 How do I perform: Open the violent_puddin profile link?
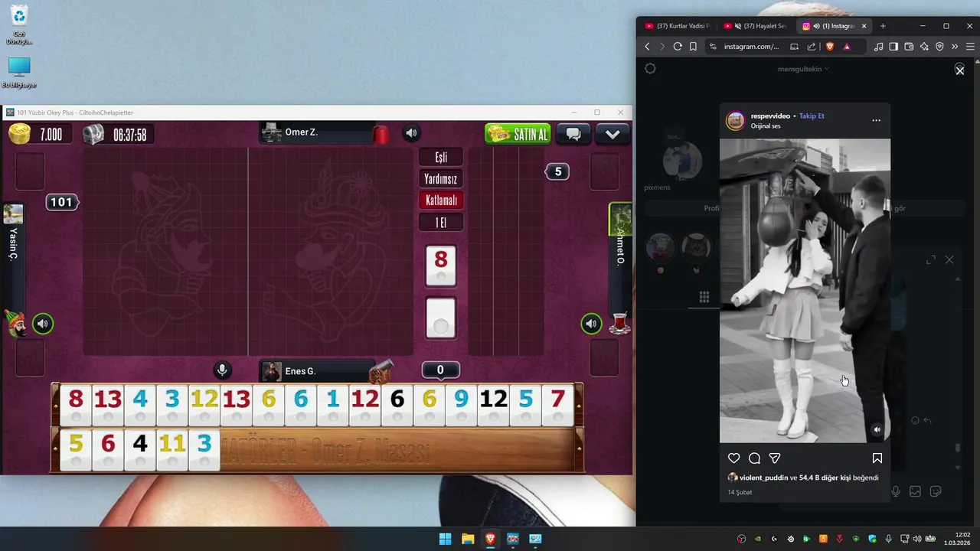763,478
